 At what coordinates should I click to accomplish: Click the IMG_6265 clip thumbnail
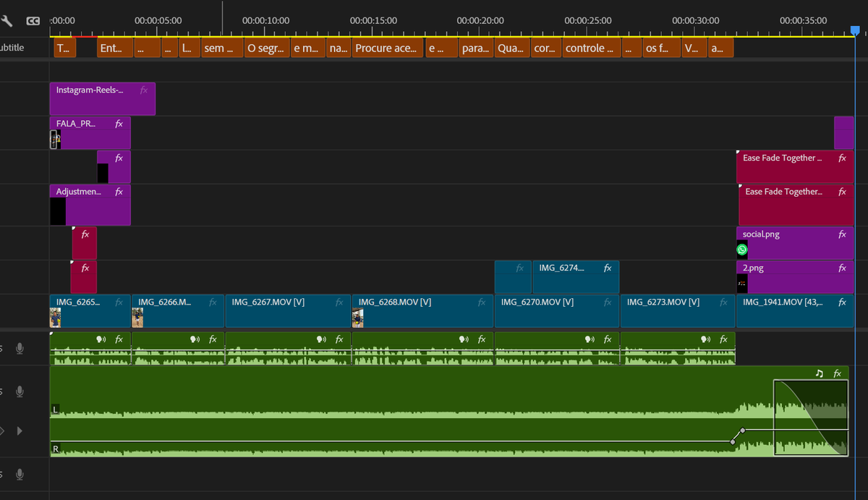click(x=55, y=318)
